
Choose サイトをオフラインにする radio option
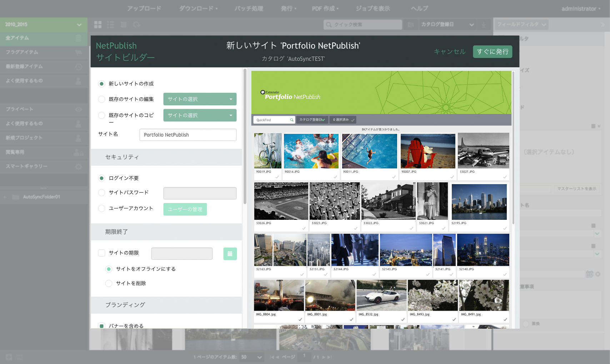coord(109,269)
